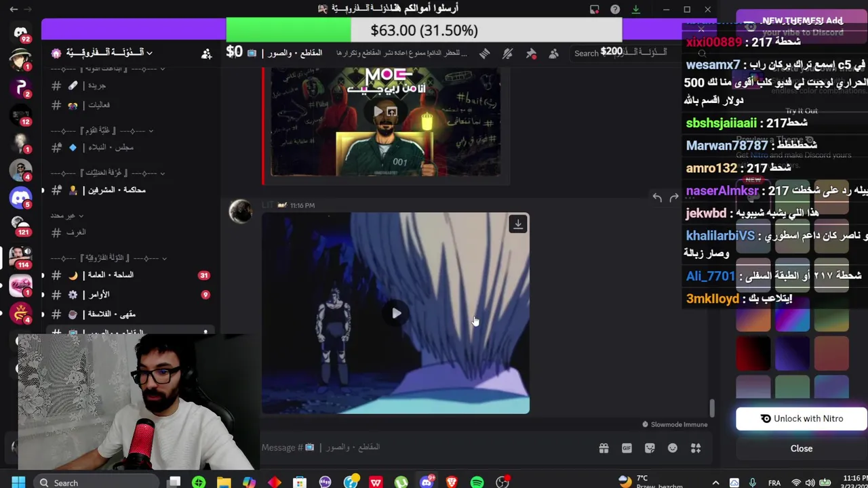Viewport: 868px width, 488px height.
Task: Open the مقهى الفلاسفة channel
Action: (130, 314)
